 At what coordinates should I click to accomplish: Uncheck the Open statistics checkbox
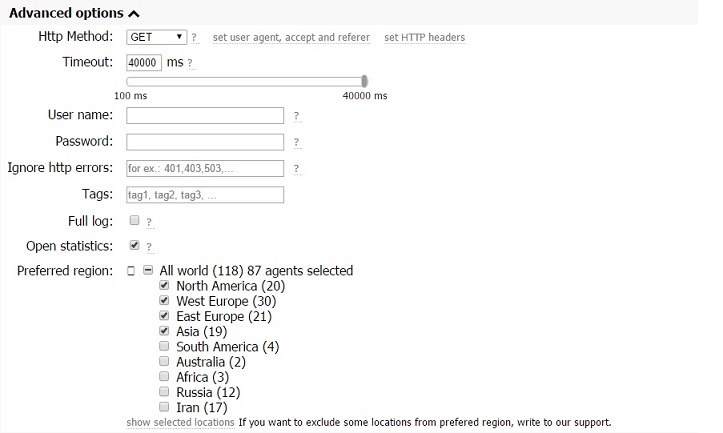(134, 245)
